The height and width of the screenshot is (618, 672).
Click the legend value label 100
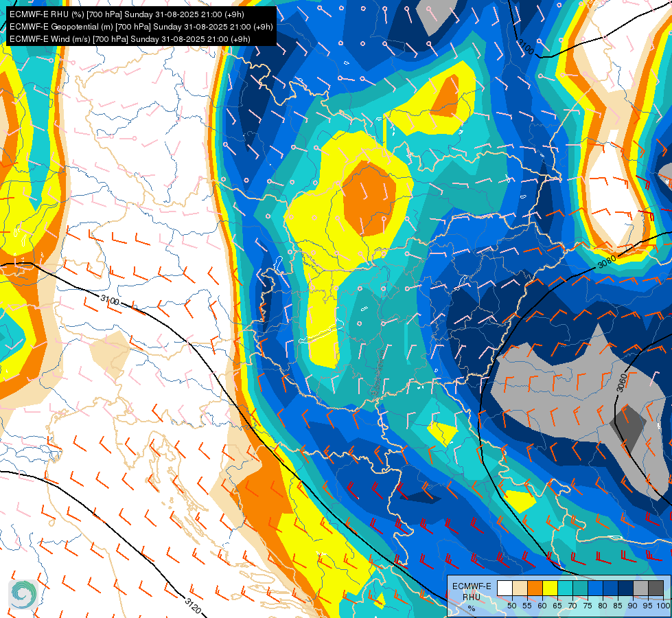pos(663,606)
